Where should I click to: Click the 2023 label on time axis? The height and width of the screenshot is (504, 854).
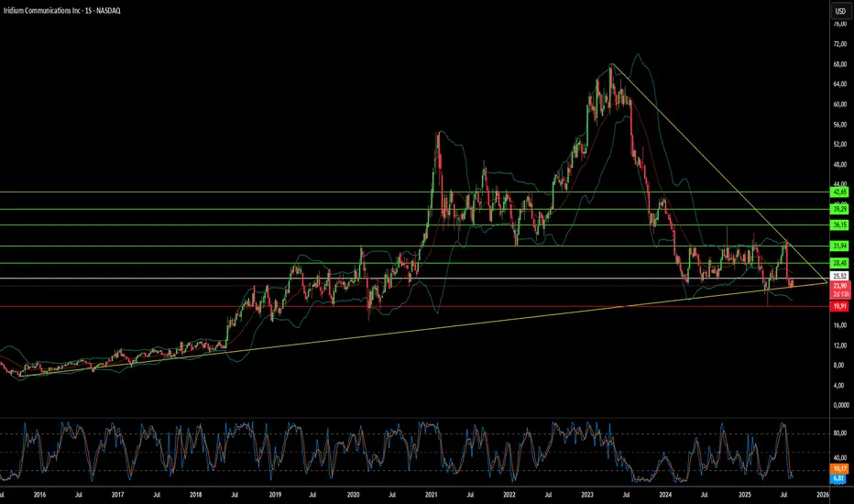(x=587, y=495)
